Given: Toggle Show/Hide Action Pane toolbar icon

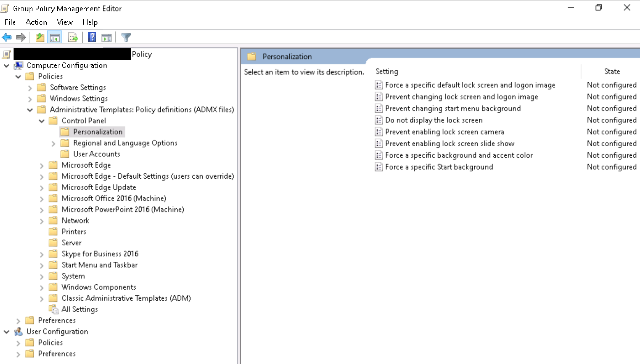Looking at the screenshot, I should (x=106, y=38).
